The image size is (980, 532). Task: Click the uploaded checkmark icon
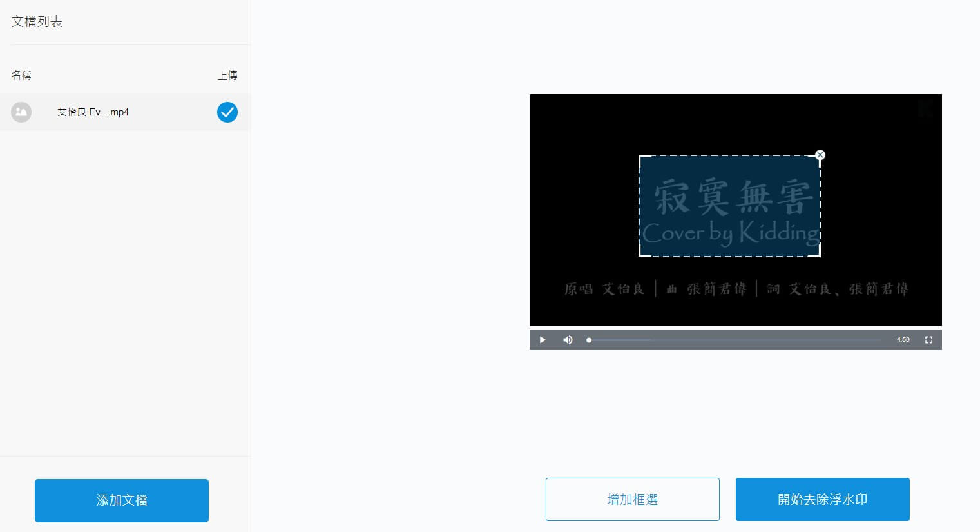(227, 112)
